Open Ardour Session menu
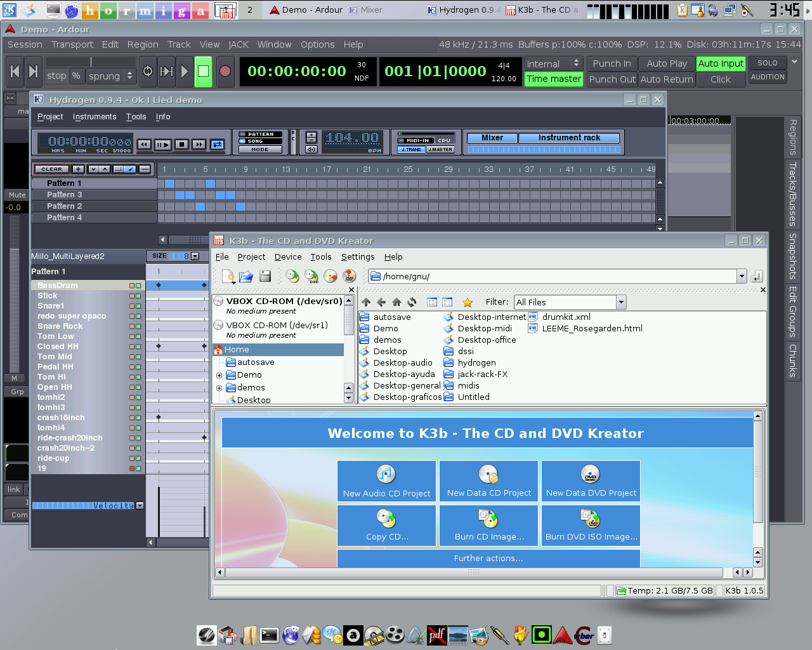Image resolution: width=812 pixels, height=650 pixels. coord(25,44)
